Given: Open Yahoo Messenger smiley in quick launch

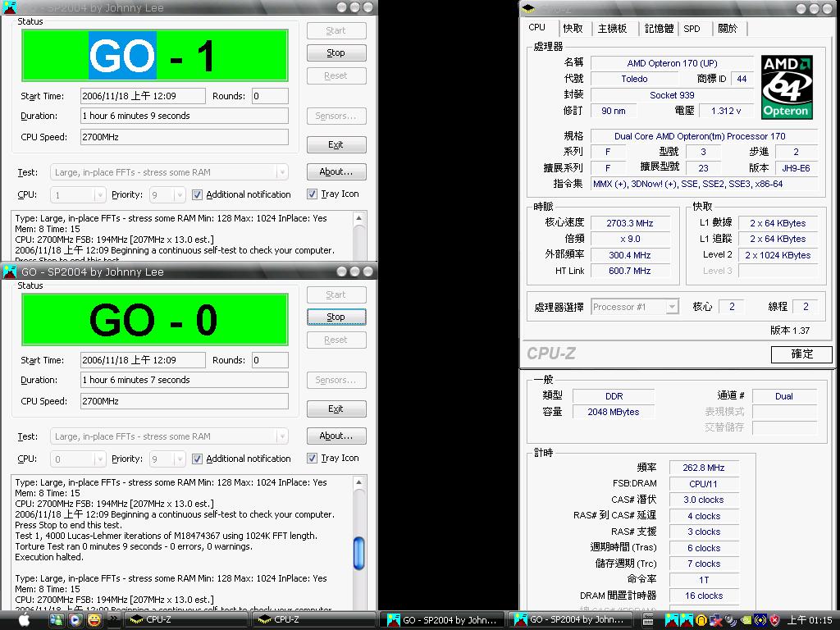Looking at the screenshot, I should tap(94, 620).
